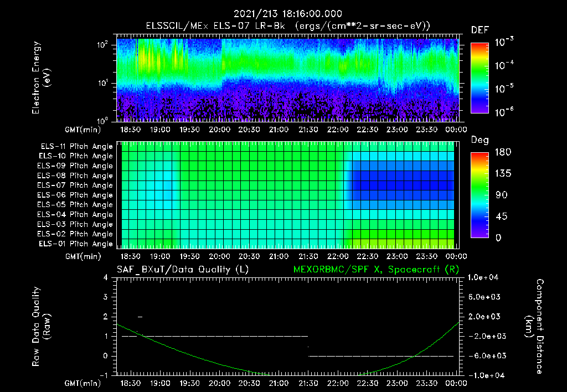Screen dimensions: 567x392
Task: Click the DEF label above the color bar
Action: pyautogui.click(x=480, y=30)
